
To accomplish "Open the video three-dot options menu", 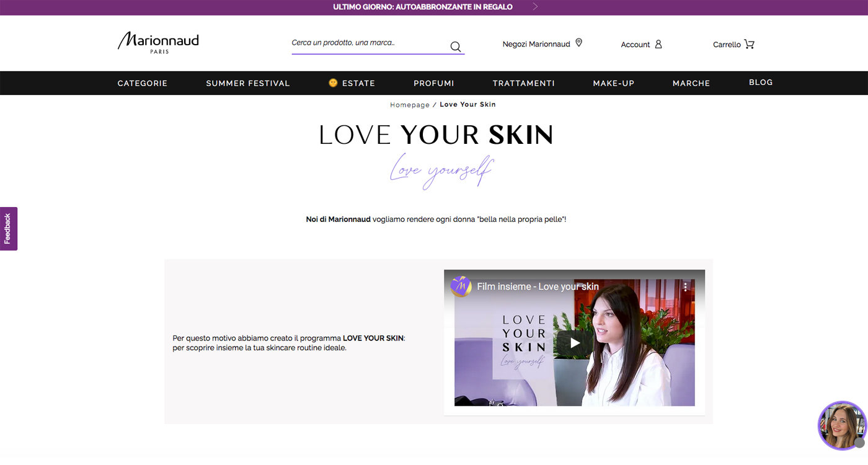I will click(686, 286).
